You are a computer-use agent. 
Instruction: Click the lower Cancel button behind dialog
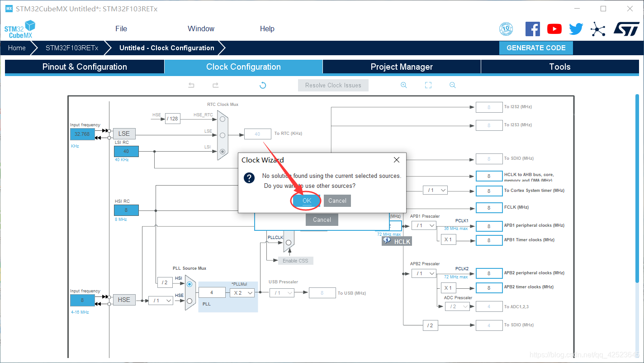coord(322,220)
